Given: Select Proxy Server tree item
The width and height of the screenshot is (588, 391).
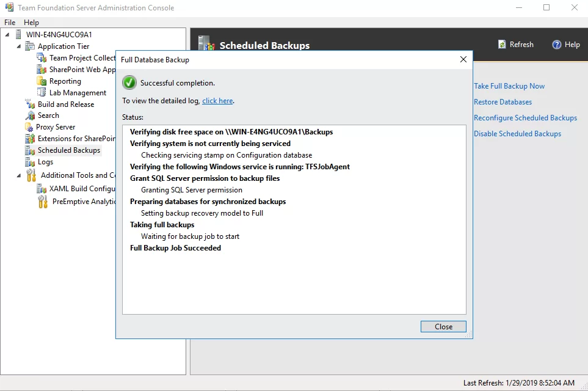Looking at the screenshot, I should point(56,127).
